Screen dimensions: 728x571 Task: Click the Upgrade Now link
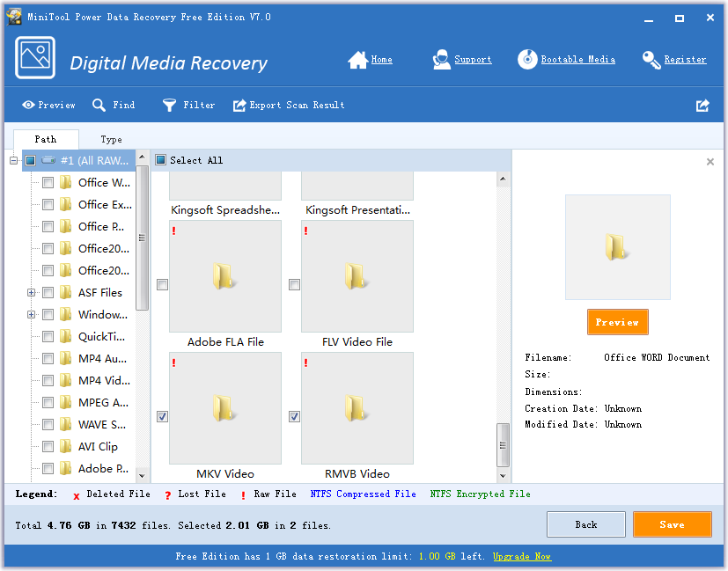[x=522, y=556]
